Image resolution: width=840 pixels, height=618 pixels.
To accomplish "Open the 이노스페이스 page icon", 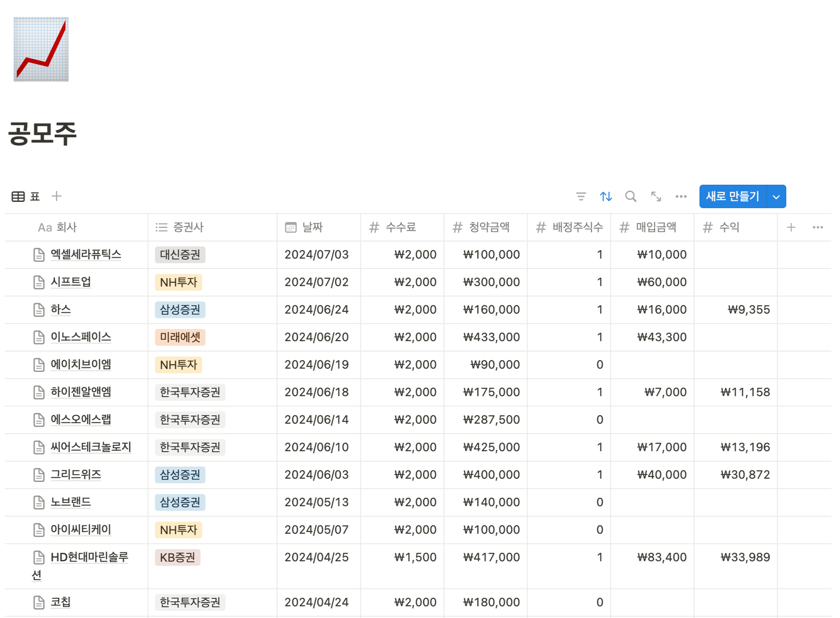I will pos(39,337).
